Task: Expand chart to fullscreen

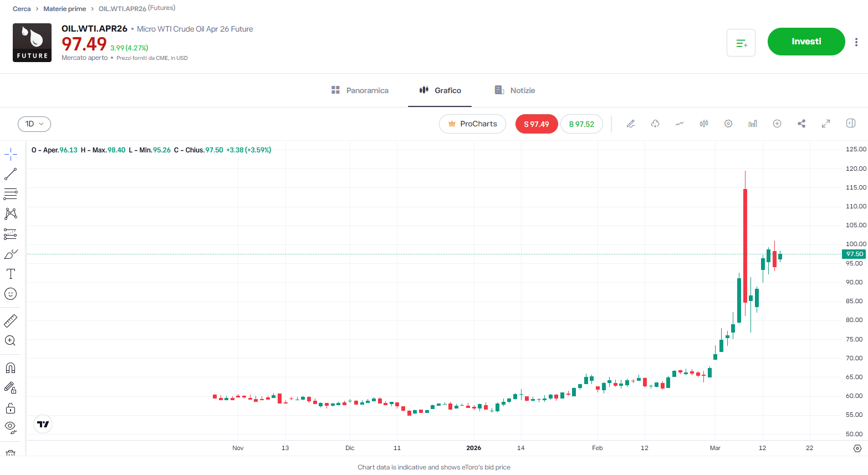Action: click(x=826, y=124)
